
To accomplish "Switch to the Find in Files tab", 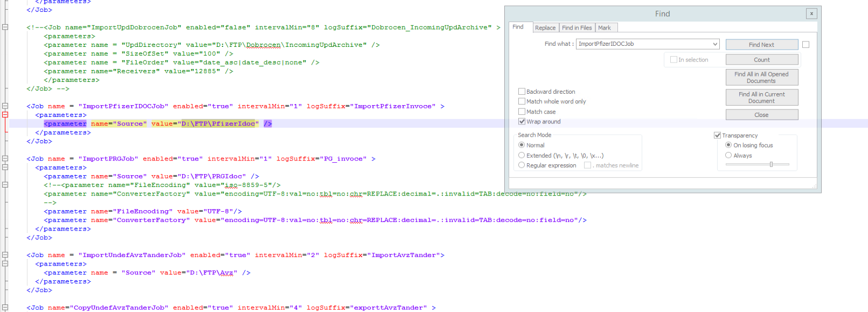I will point(577,27).
